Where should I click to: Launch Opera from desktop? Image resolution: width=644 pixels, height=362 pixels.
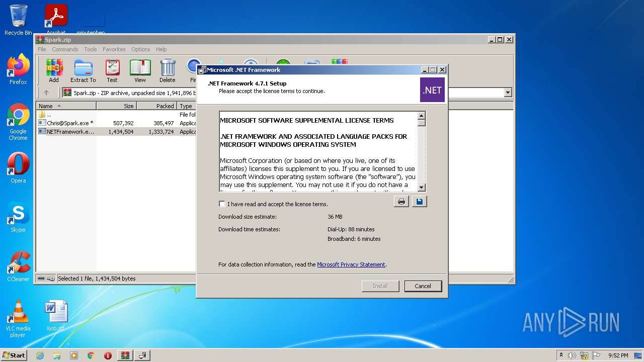pos(18,168)
